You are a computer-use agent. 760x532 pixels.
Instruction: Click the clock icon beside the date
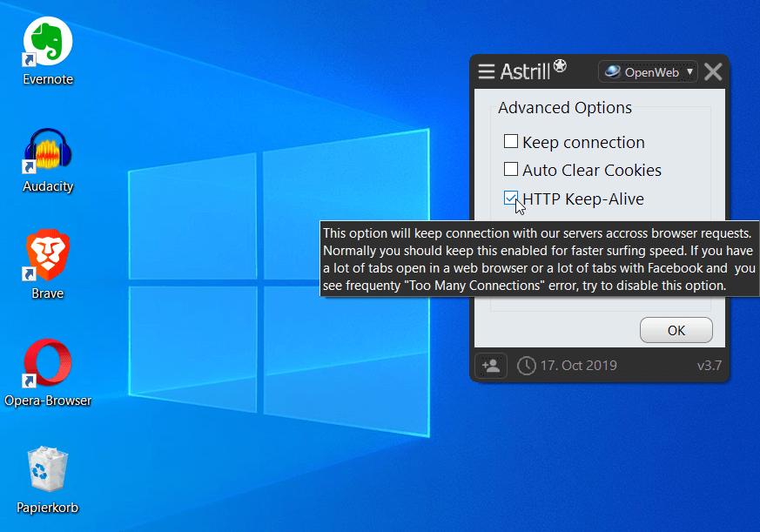[527, 366]
